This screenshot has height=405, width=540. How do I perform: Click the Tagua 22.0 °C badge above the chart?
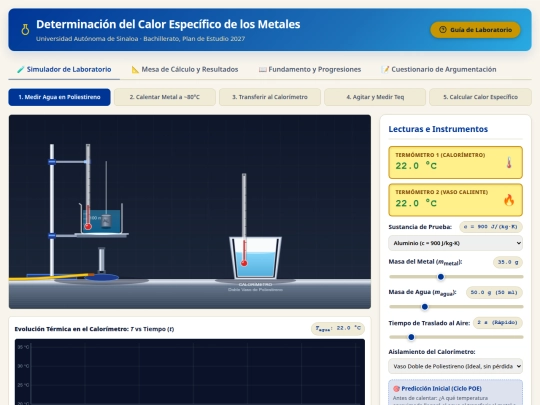click(338, 328)
